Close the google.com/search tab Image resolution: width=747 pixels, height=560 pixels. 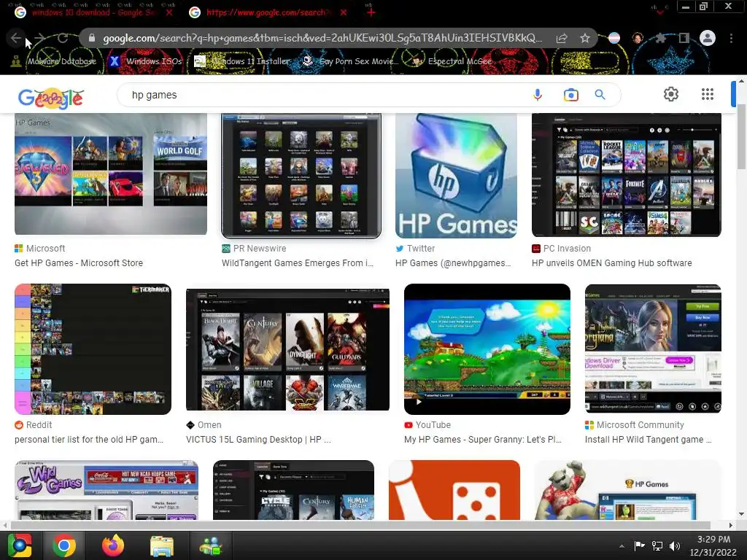(x=344, y=13)
